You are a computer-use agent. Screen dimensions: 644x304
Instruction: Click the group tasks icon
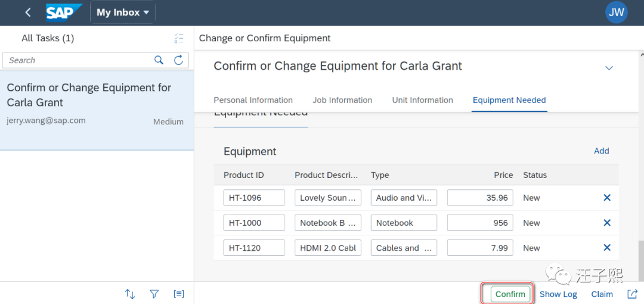[179, 294]
